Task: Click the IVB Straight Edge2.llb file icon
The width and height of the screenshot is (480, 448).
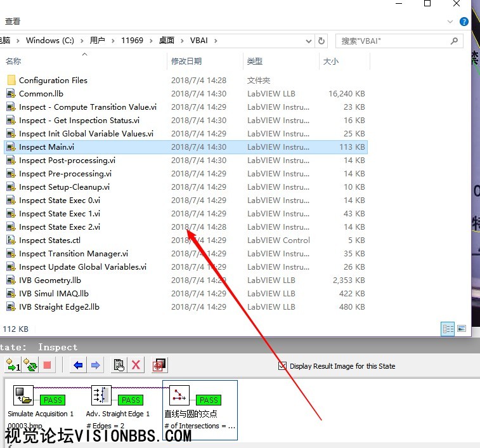Action: click(11, 306)
